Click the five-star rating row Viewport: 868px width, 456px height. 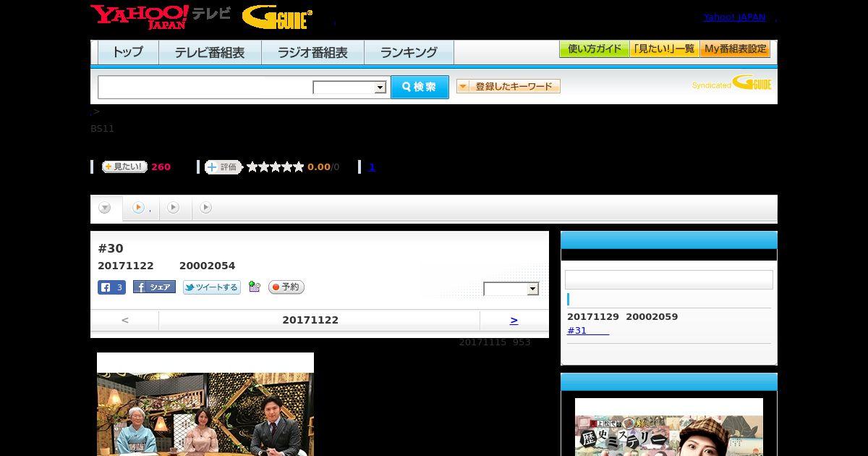pyautogui.click(x=275, y=167)
